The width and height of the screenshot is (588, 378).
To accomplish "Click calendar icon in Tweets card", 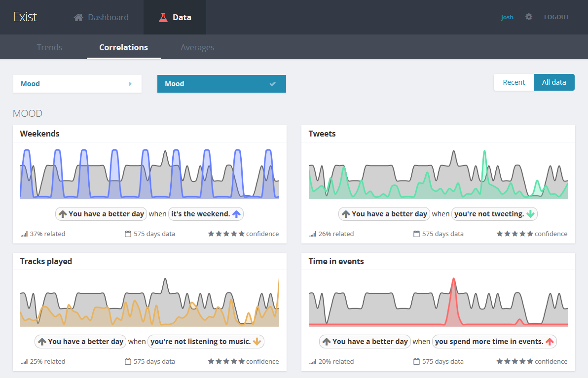I will [416, 234].
